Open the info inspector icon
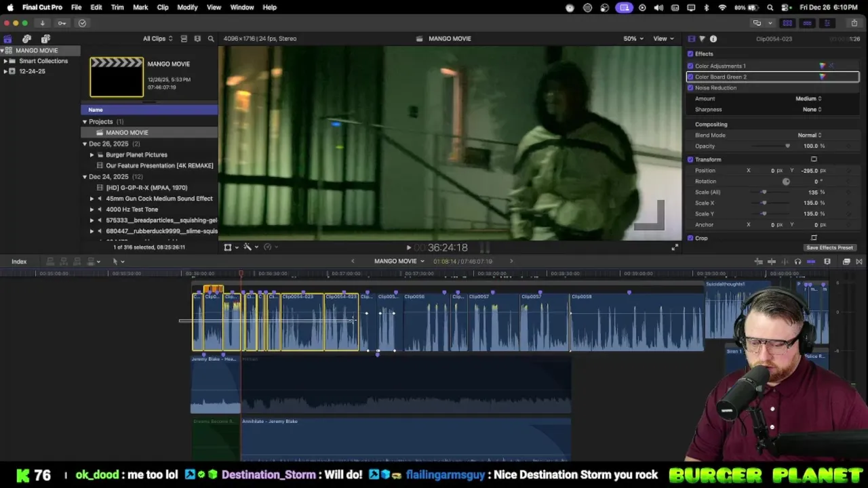The image size is (868, 488). pos(713,39)
